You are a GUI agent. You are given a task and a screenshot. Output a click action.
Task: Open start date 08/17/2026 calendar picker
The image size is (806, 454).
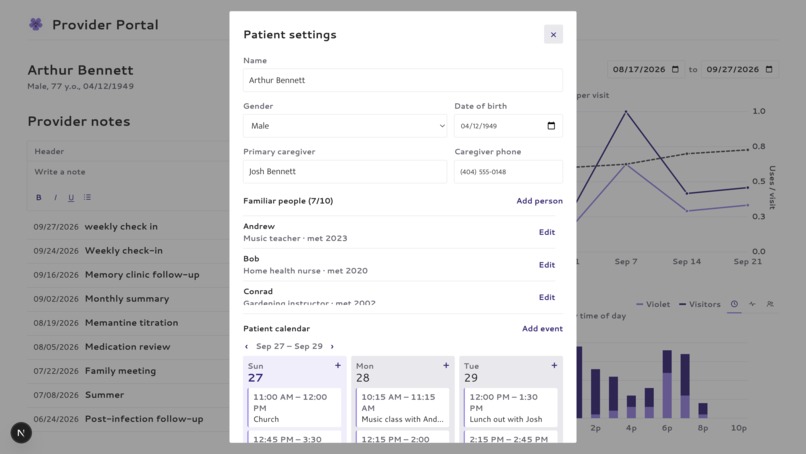pyautogui.click(x=675, y=69)
